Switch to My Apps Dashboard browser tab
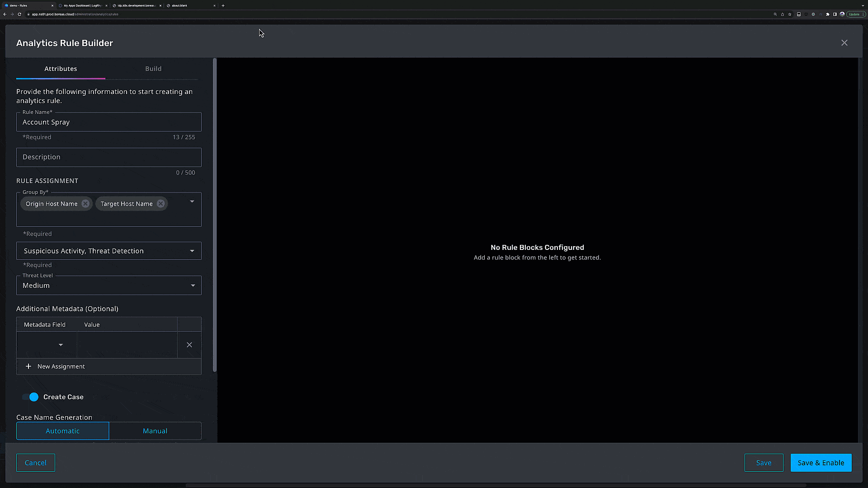The image size is (868, 488). (82, 5)
